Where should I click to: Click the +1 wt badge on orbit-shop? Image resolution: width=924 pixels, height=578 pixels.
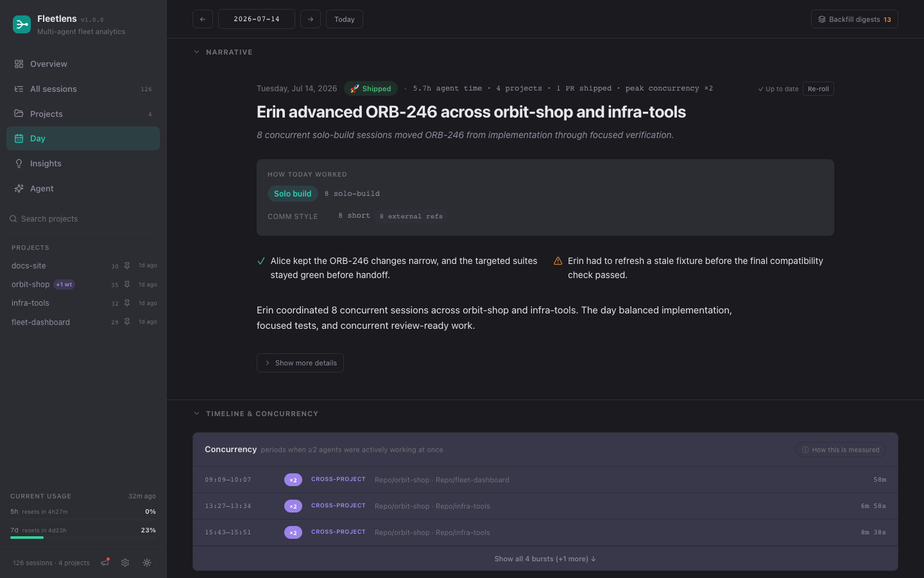pos(64,285)
